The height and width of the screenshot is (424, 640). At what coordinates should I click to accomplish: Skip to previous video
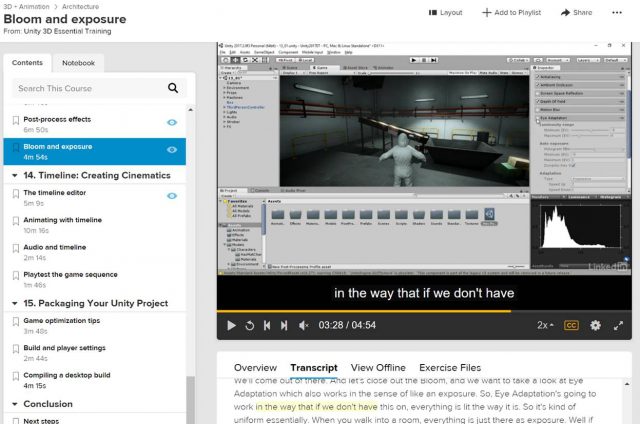tap(267, 325)
